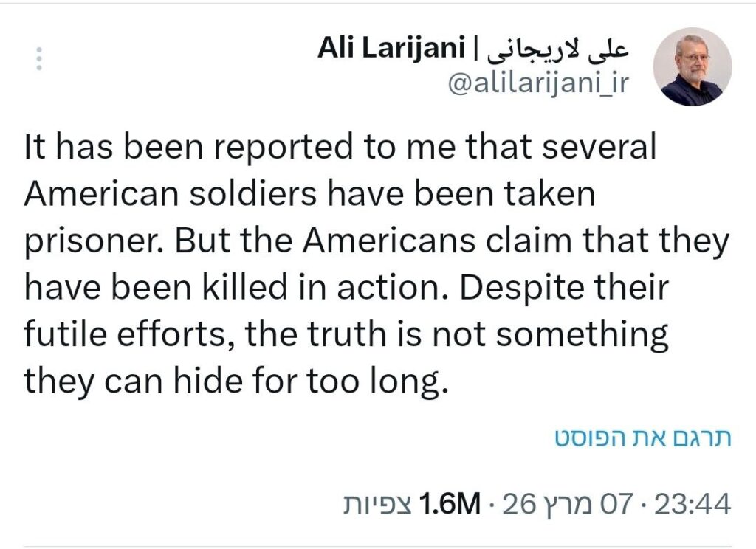The height and width of the screenshot is (549, 756).
Task: Click the final line "they can hide for too long."
Action: point(236,382)
